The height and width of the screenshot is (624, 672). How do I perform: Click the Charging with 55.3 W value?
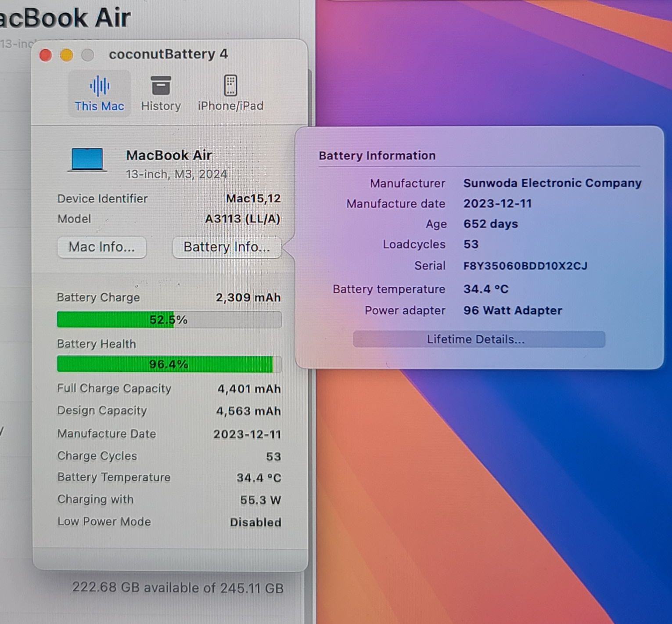[x=260, y=500]
